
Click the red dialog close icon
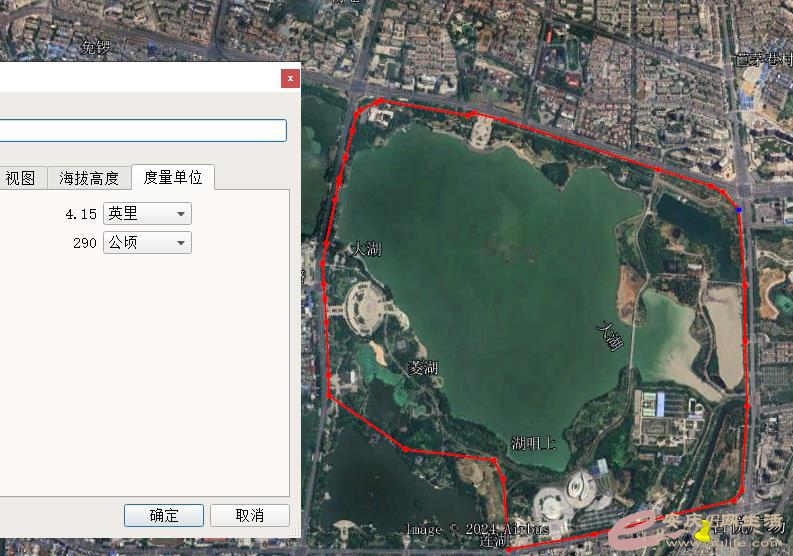(290, 77)
